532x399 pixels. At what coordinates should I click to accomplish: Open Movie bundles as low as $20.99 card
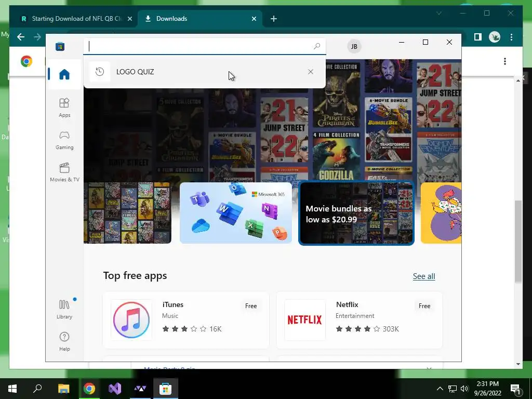356,213
